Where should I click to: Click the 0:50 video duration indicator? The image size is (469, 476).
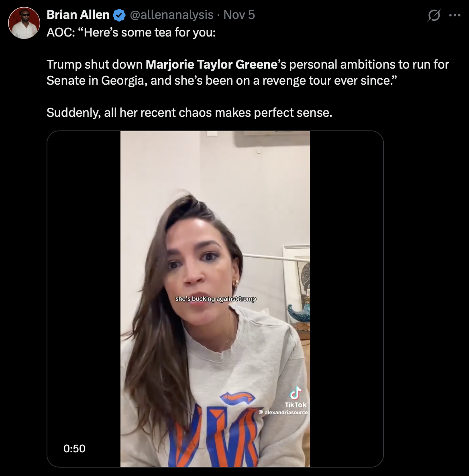[75, 448]
